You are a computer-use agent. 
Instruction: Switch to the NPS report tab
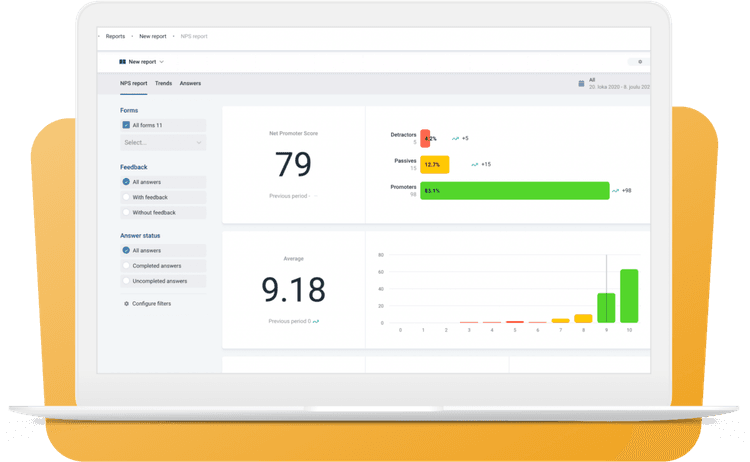(x=133, y=83)
